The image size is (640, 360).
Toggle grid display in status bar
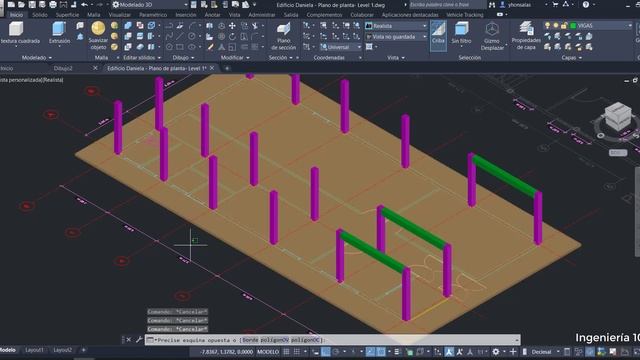[x=287, y=351]
